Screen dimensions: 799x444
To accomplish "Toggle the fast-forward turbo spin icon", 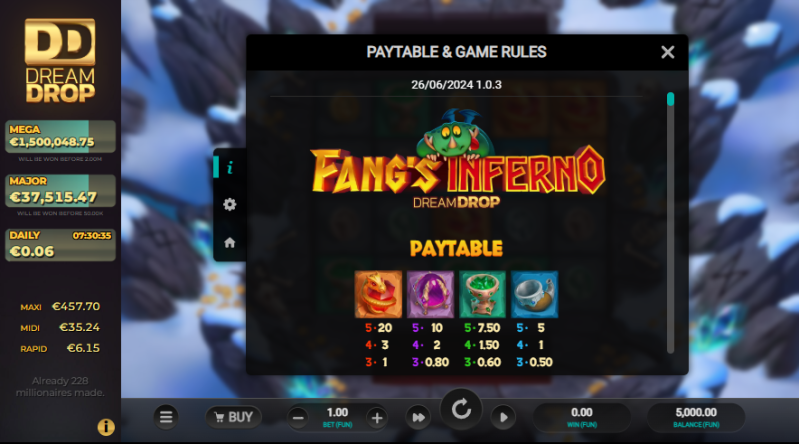I will pos(418,417).
